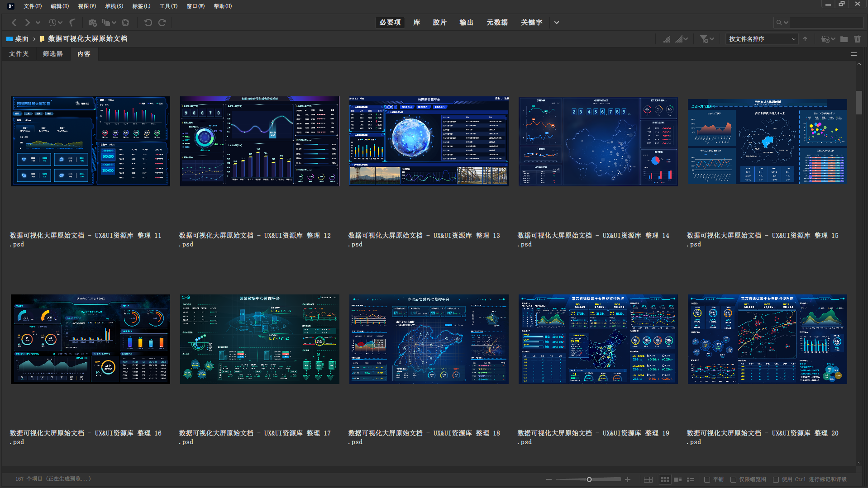Open the 帮助(H) menu
868x488 pixels.
click(223, 6)
